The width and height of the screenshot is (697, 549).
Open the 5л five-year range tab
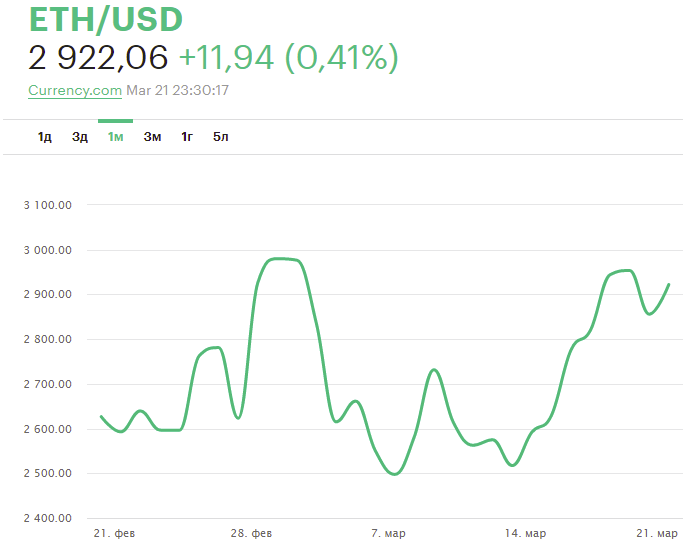point(221,137)
